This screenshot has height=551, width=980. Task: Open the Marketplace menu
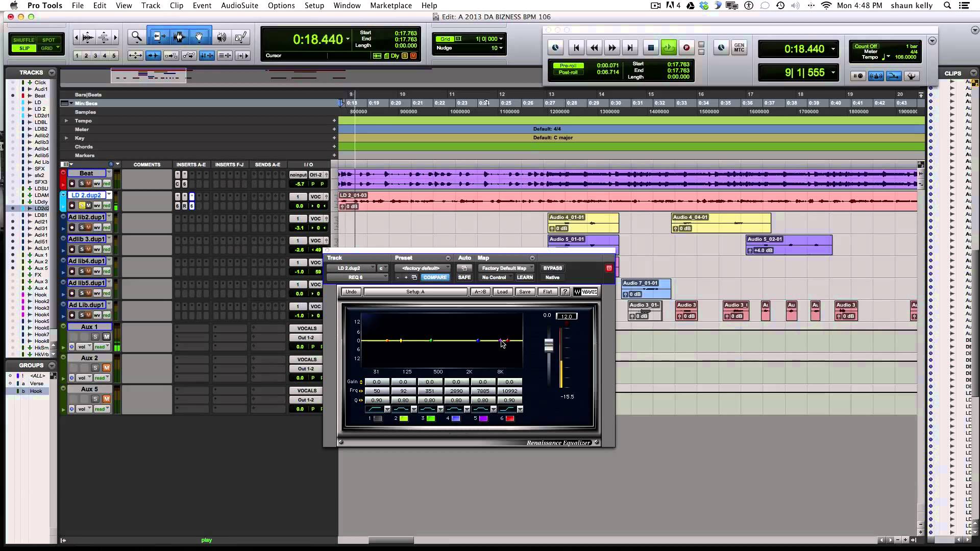click(391, 6)
